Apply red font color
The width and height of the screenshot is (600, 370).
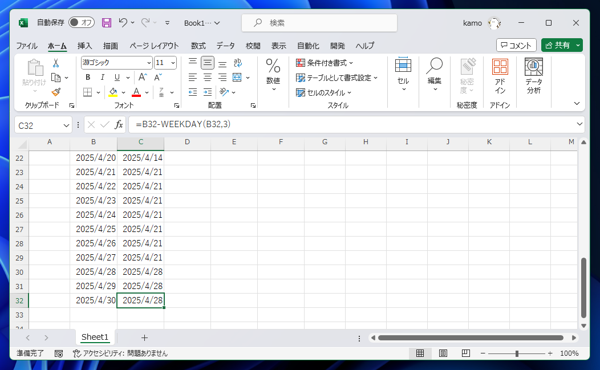pos(136,92)
